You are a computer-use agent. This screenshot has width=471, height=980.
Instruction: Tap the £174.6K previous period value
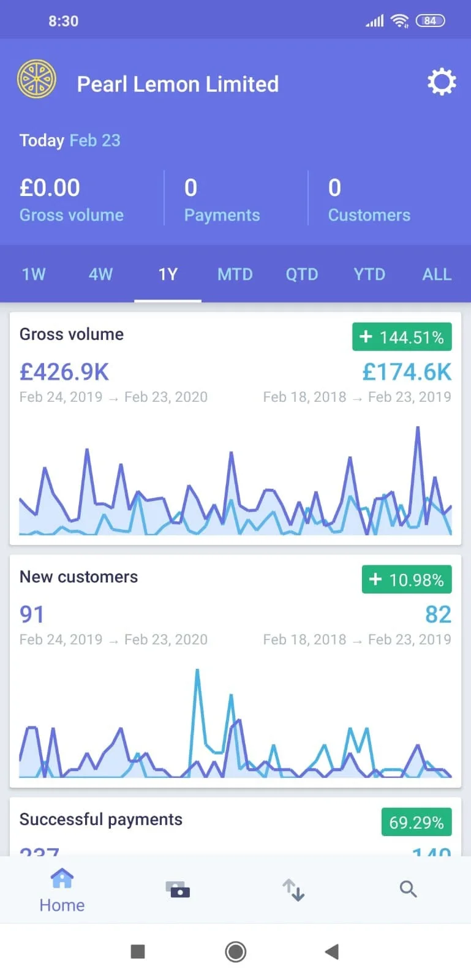(407, 372)
